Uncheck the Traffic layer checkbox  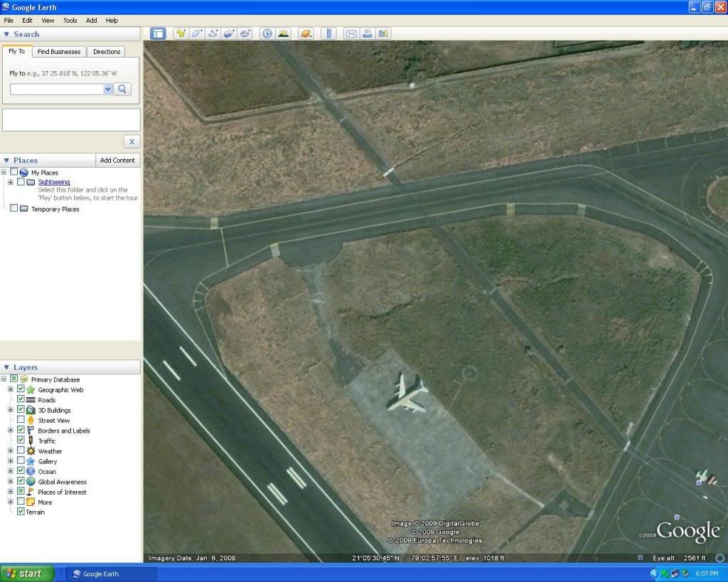point(21,440)
